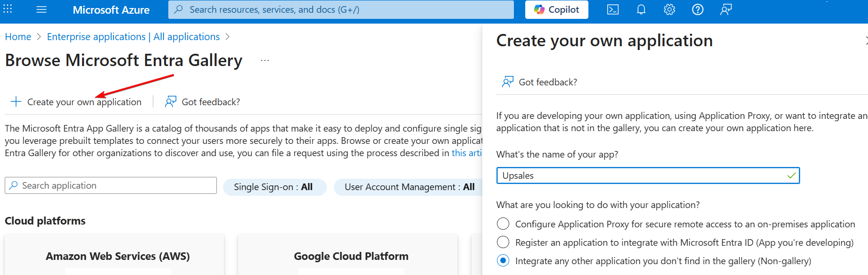Screen dimensions: 868x275
Task: Open the help question mark icon
Action: point(698,9)
